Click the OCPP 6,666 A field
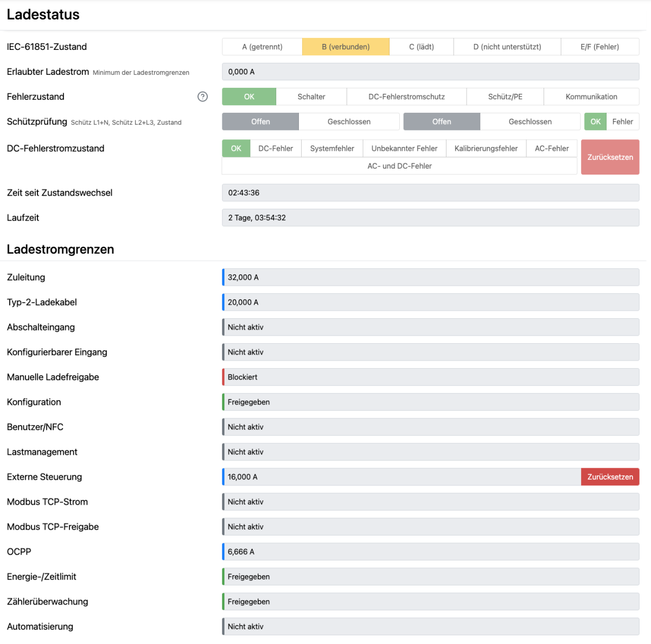The image size is (651, 644). point(430,552)
